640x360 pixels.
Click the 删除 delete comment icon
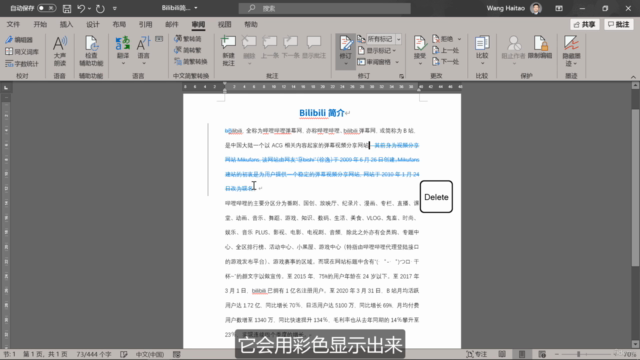coord(249,43)
